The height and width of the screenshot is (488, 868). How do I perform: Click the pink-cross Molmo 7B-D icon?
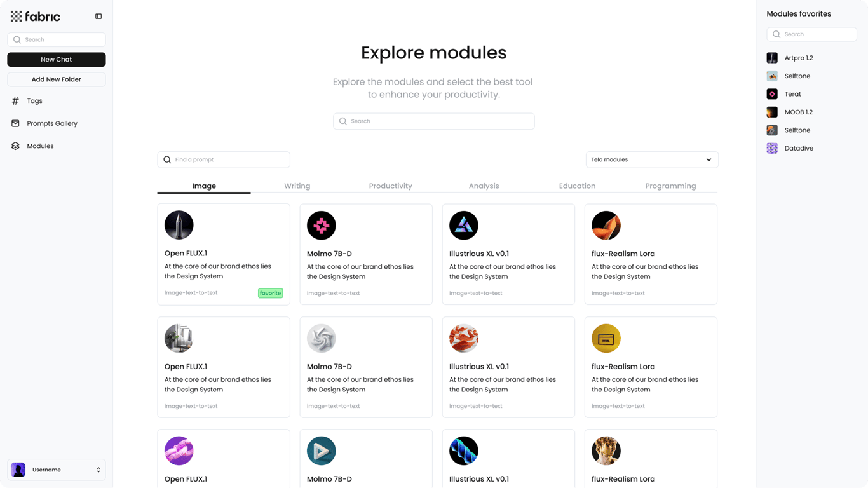click(322, 225)
